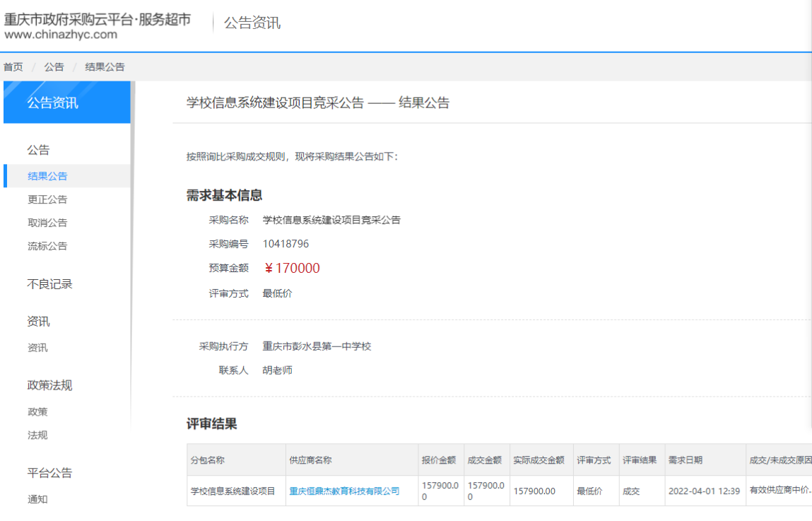Open 政策 under 政策法规

tap(37, 411)
